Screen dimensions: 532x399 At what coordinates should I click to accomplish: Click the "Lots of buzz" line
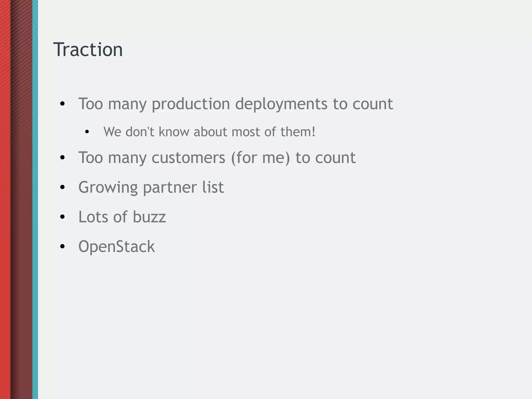(122, 217)
